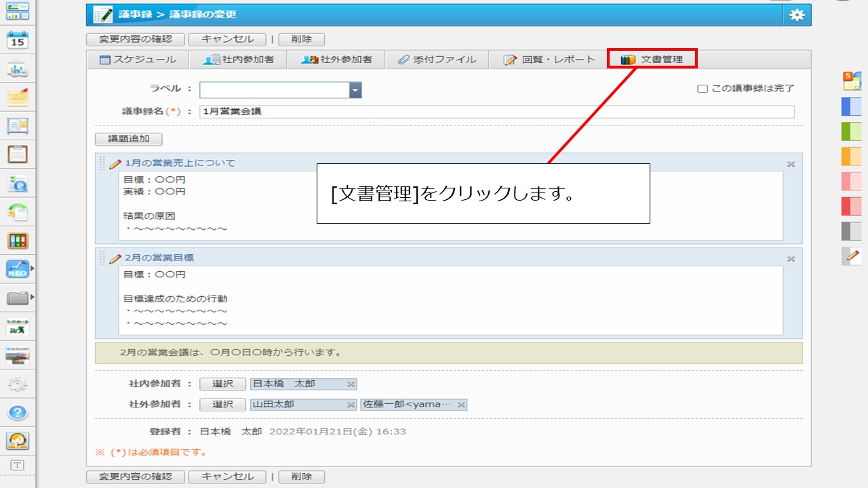The image size is (868, 488).
Task: Select the green sticky color swatch
Action: [x=850, y=131]
